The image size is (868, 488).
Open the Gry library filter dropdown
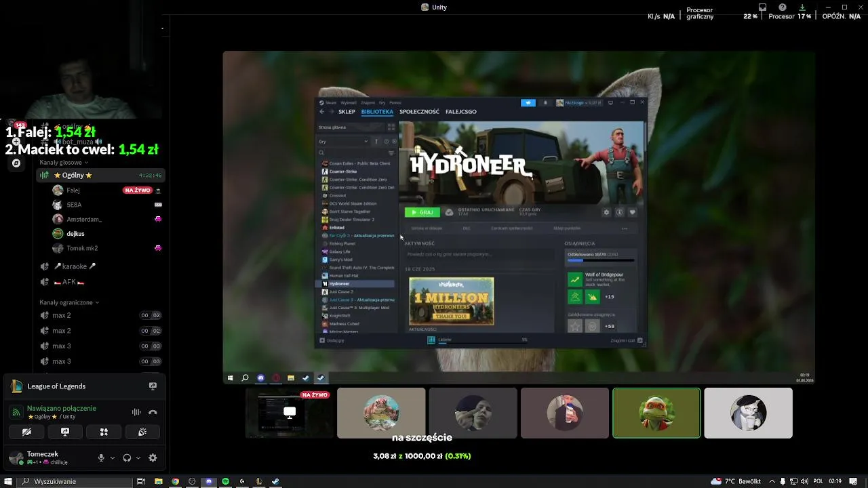pos(343,142)
